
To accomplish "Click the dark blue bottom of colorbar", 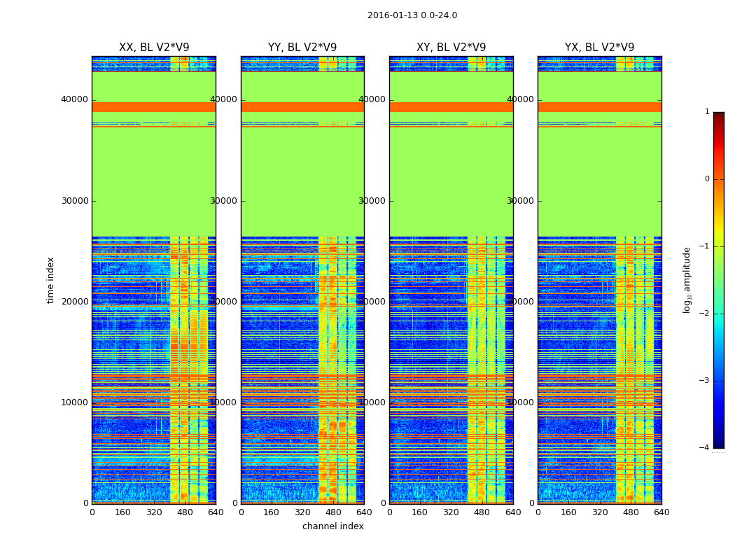I will click(x=719, y=444).
